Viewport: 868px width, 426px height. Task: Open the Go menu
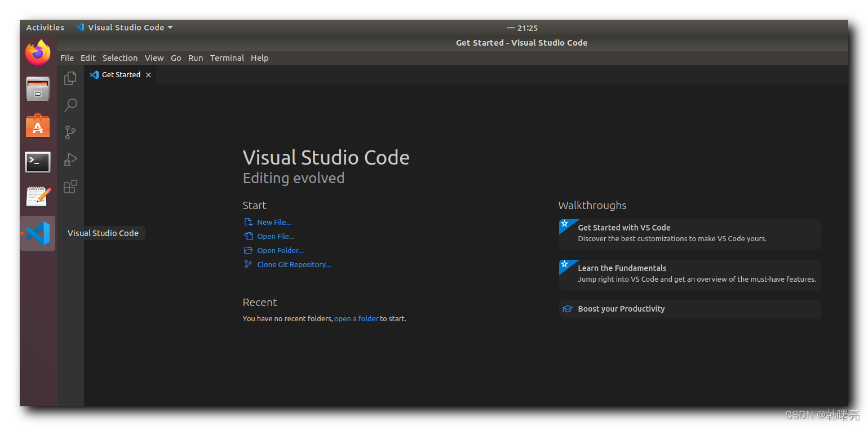pos(176,58)
